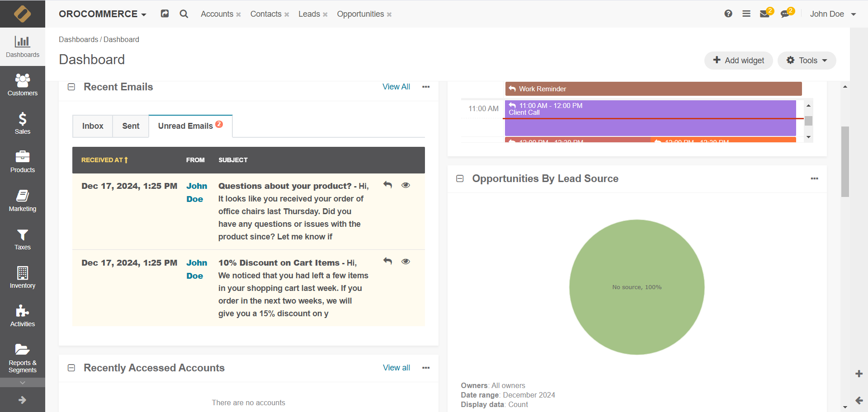Reply to 10% Discount on Cart Items email
The width and height of the screenshot is (868, 412).
[387, 261]
